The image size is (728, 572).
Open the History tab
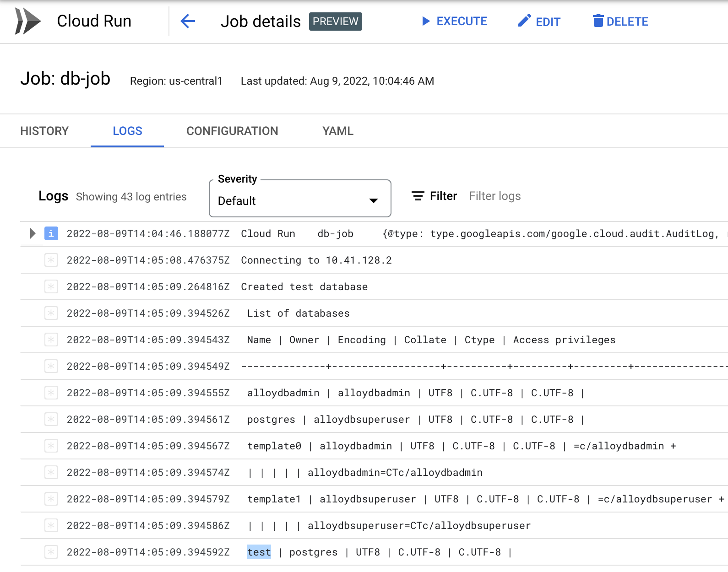point(44,131)
